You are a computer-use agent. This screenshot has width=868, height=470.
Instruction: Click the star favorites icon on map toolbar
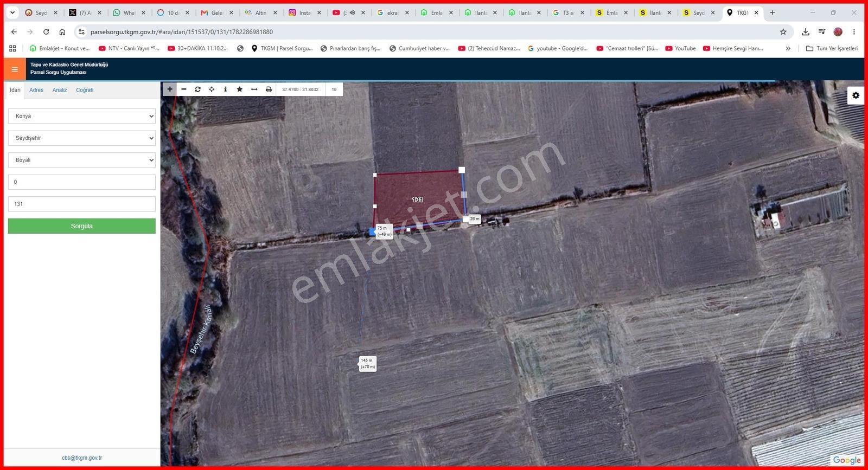[x=240, y=89]
